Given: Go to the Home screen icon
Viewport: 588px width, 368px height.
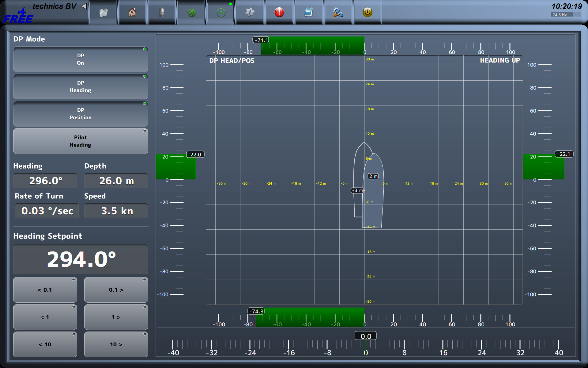Looking at the screenshot, I should (x=132, y=13).
